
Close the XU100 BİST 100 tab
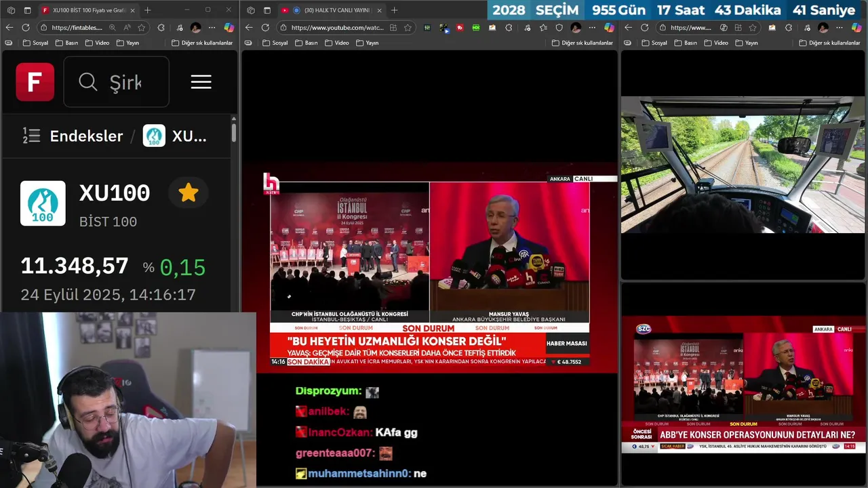[x=132, y=10]
